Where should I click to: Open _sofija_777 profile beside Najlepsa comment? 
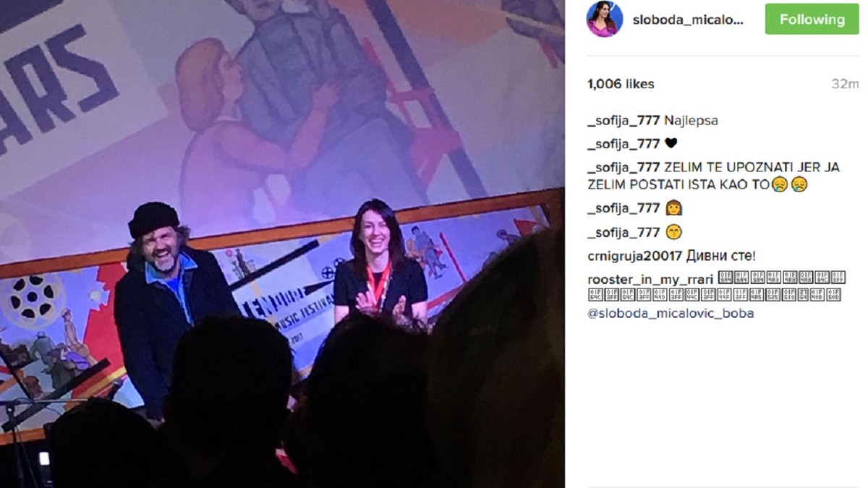click(624, 121)
